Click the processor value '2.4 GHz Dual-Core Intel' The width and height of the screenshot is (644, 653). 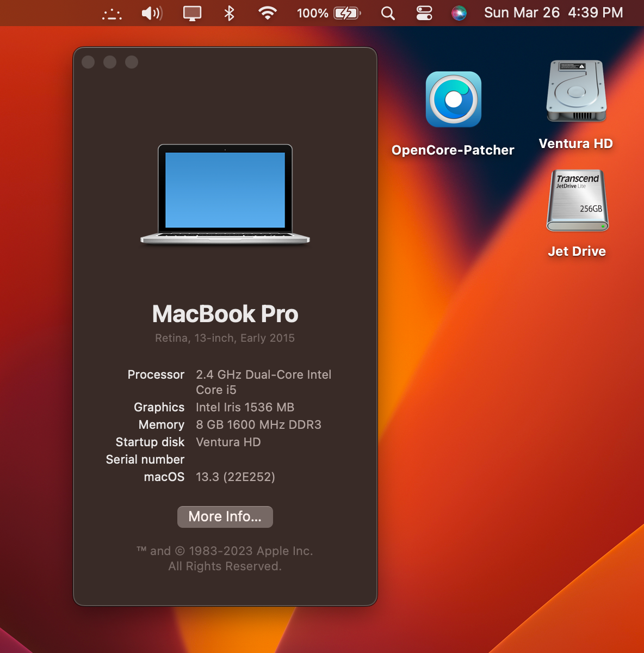click(x=264, y=374)
